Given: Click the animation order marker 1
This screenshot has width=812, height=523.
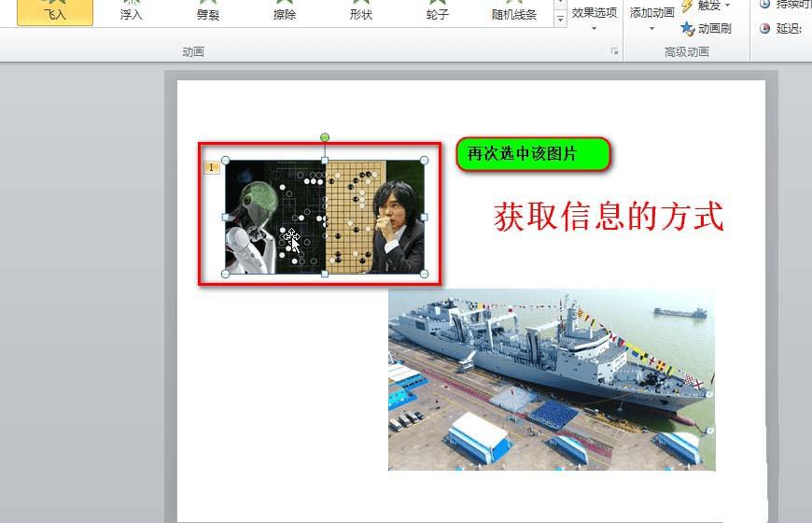Looking at the screenshot, I should point(211,167).
